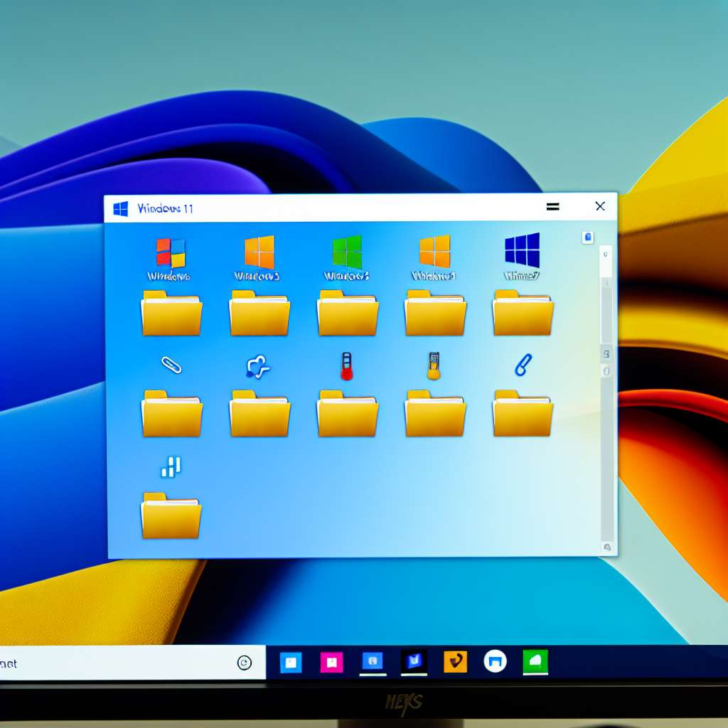Image resolution: width=728 pixels, height=728 pixels.
Task: Open folder below the dark blue Windows logo
Action: click(523, 314)
